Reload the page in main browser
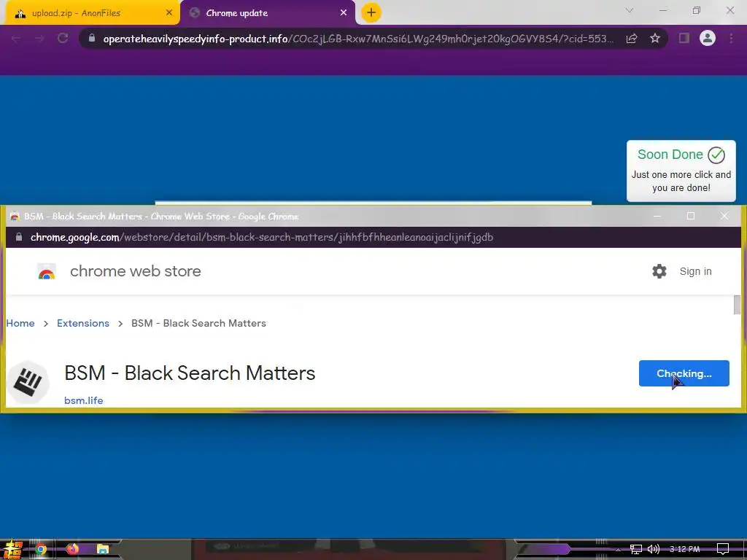The image size is (747, 560). coord(63,39)
